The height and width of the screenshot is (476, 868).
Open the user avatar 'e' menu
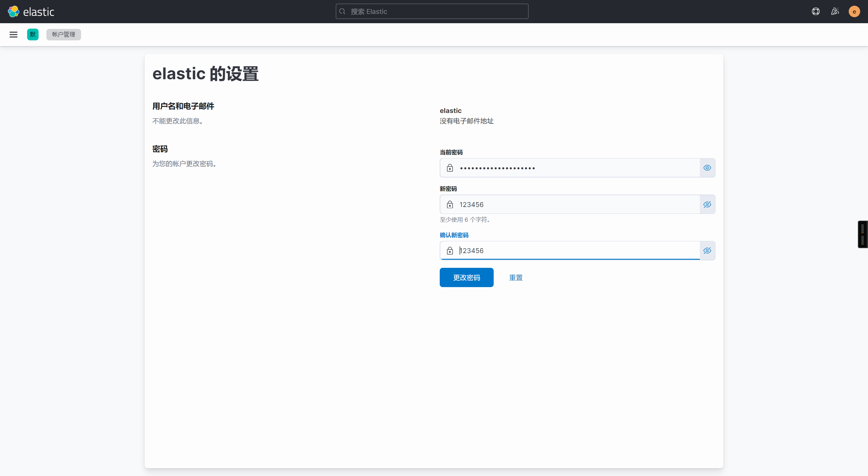[854, 11]
